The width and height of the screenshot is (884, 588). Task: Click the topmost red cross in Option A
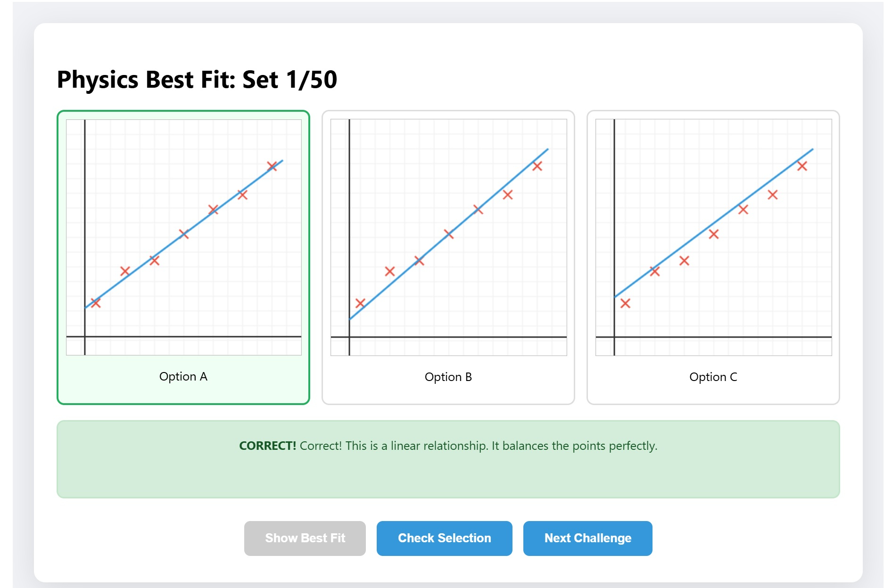(272, 166)
